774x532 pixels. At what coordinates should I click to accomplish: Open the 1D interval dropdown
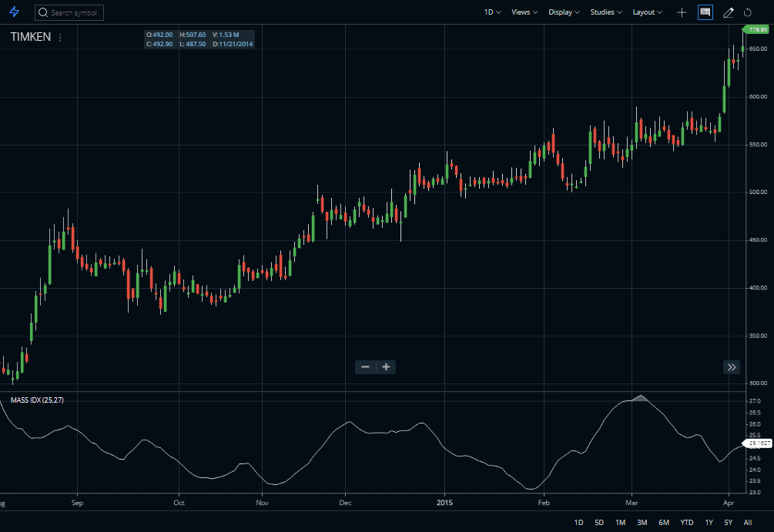[492, 12]
